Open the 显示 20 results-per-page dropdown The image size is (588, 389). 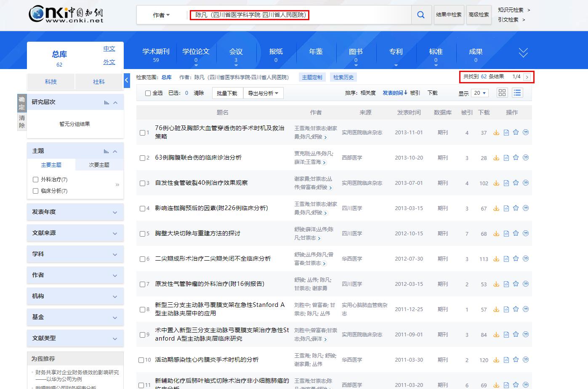479,93
